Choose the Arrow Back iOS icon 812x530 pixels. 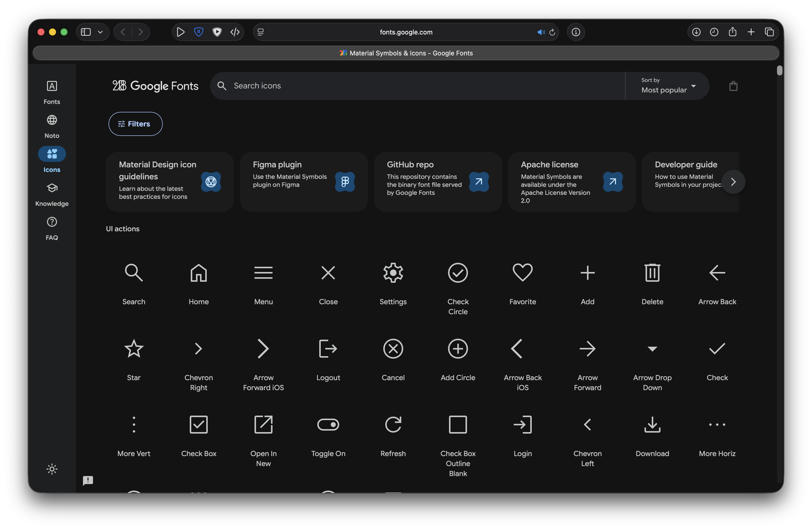516,348
